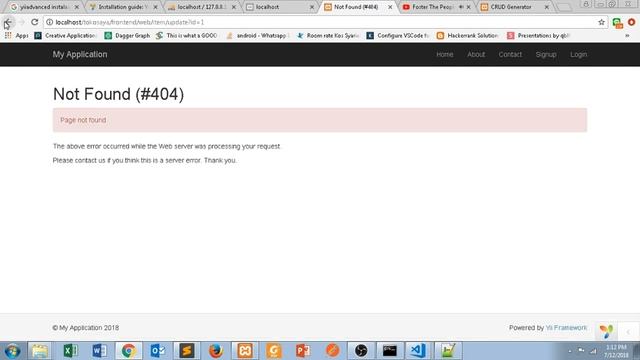Launch Word from the taskbar
Image resolution: width=640 pixels, height=360 pixels.
coord(100,351)
